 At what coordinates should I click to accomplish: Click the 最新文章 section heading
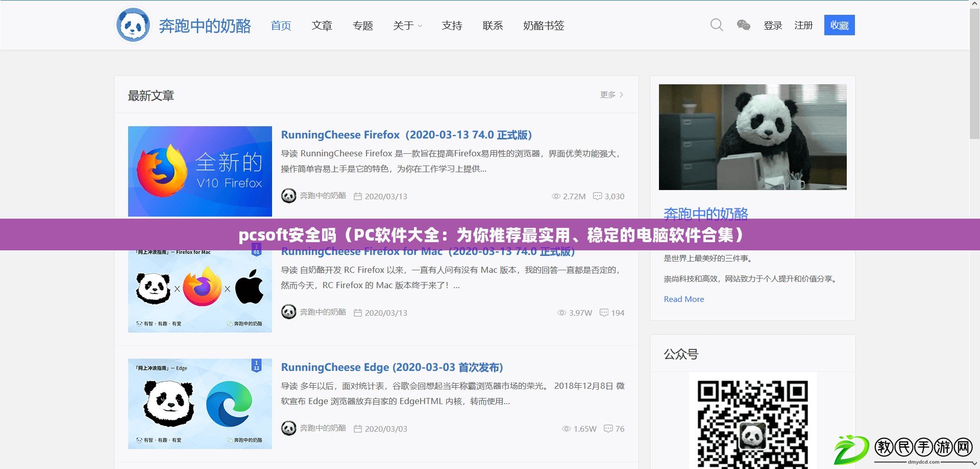[x=151, y=96]
